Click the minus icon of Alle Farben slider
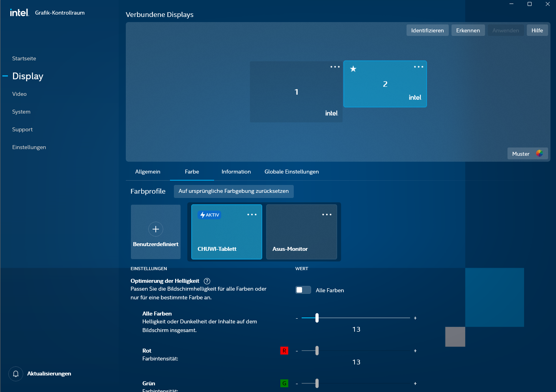 point(297,318)
